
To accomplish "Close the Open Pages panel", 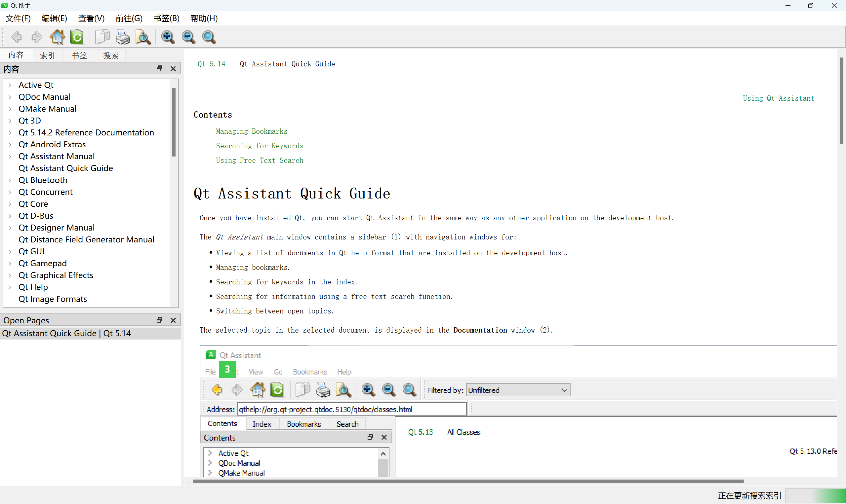I will [173, 320].
